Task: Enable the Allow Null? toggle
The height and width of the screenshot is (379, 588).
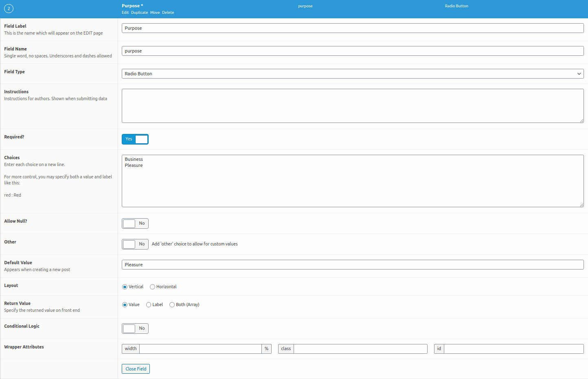Action: click(135, 223)
